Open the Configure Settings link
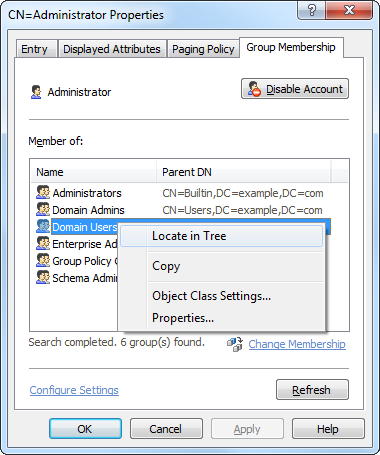 point(74,390)
